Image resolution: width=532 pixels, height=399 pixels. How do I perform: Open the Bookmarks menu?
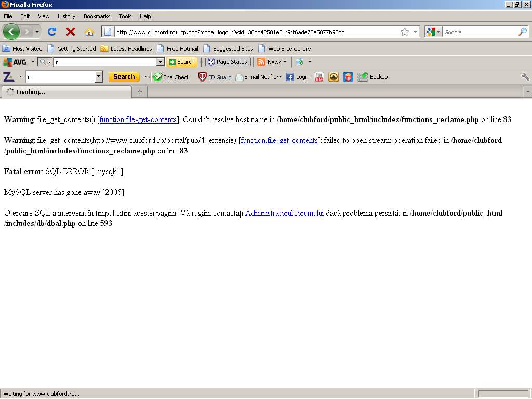pos(97,16)
